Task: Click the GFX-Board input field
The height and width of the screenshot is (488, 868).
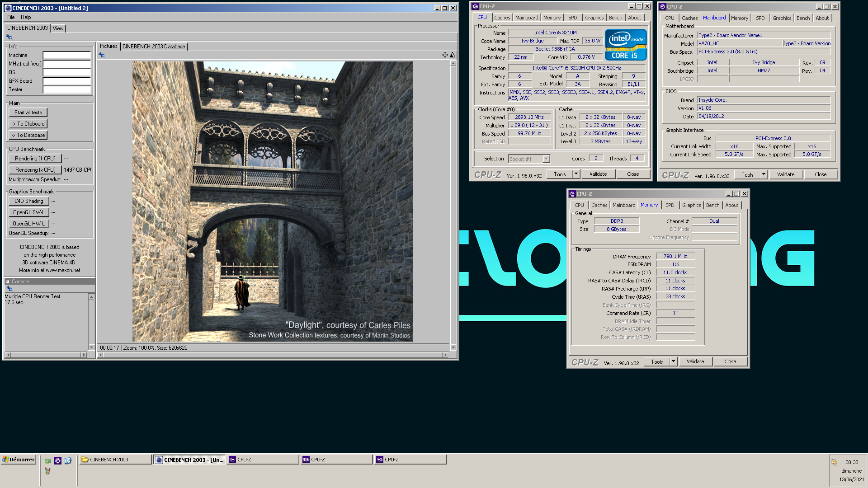Action: [67, 81]
